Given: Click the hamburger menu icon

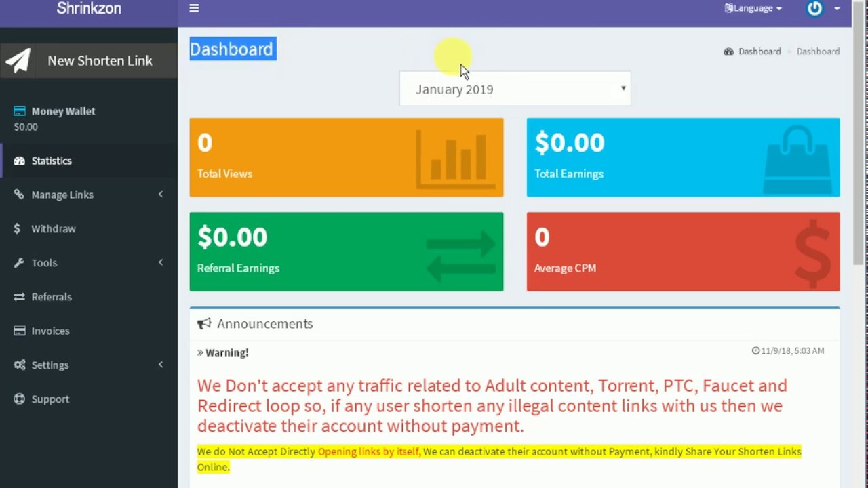Looking at the screenshot, I should point(194,9).
